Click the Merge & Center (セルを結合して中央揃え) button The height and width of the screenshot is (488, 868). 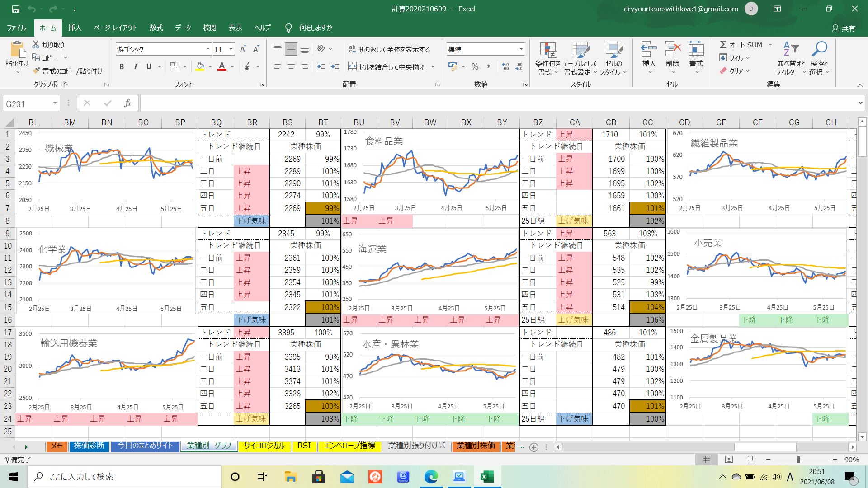pos(387,67)
